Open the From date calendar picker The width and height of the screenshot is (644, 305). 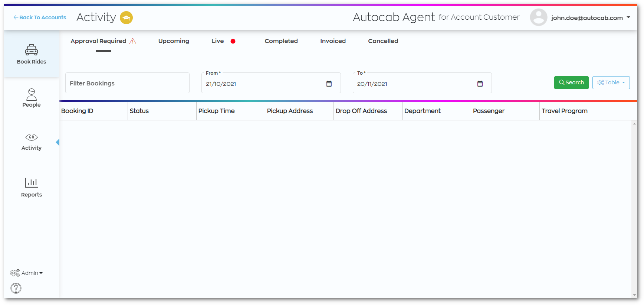pyautogui.click(x=329, y=84)
